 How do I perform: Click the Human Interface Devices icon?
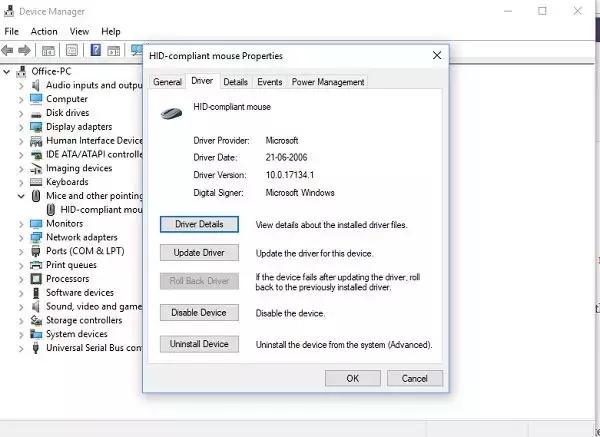click(x=36, y=141)
